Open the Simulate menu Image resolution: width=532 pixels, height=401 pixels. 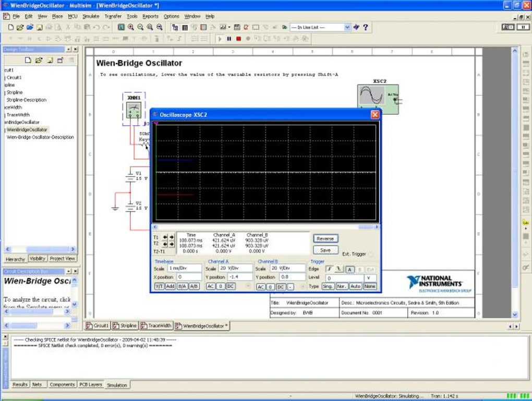(90, 16)
